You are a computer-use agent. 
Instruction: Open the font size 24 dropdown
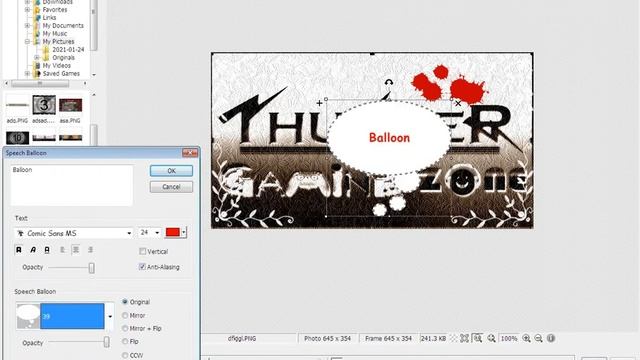157,233
